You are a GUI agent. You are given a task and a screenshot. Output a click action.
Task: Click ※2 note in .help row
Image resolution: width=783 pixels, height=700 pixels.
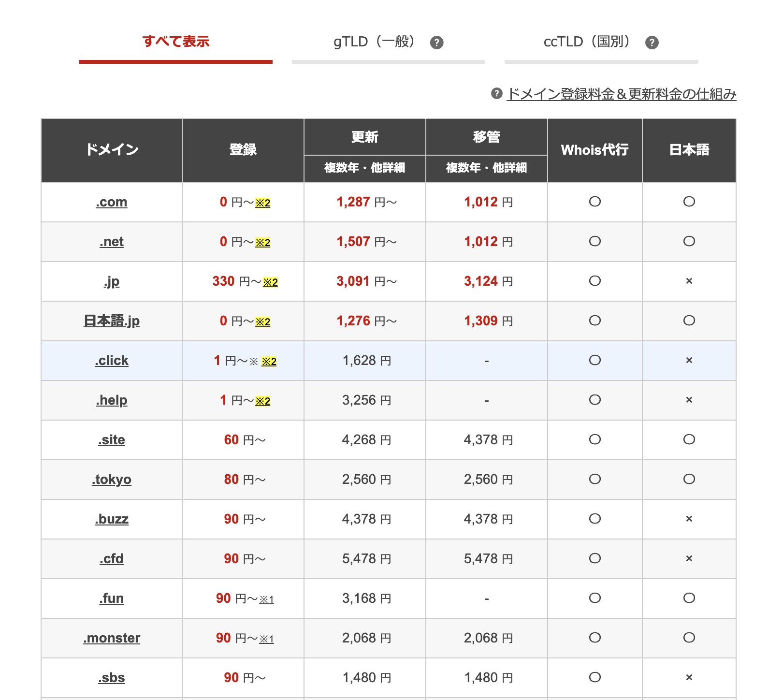(x=263, y=401)
